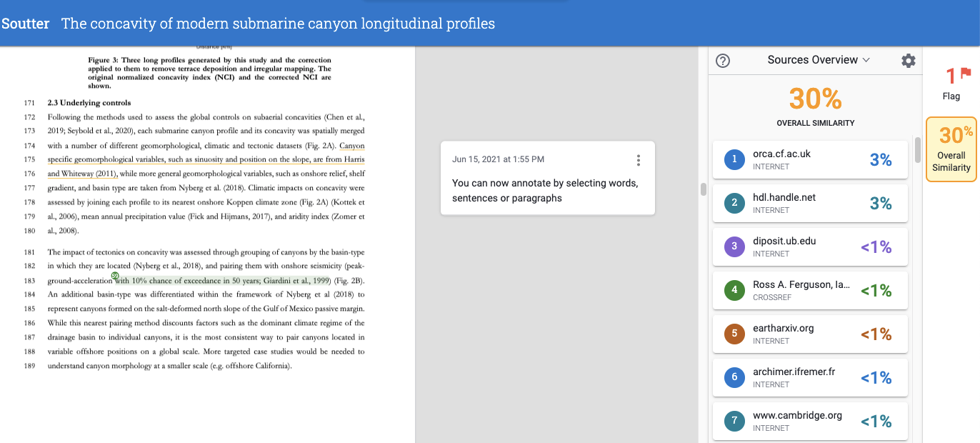Image resolution: width=980 pixels, height=443 pixels.
Task: Open the 3% similarity link for orca.cf.ac.uk
Action: (x=880, y=159)
